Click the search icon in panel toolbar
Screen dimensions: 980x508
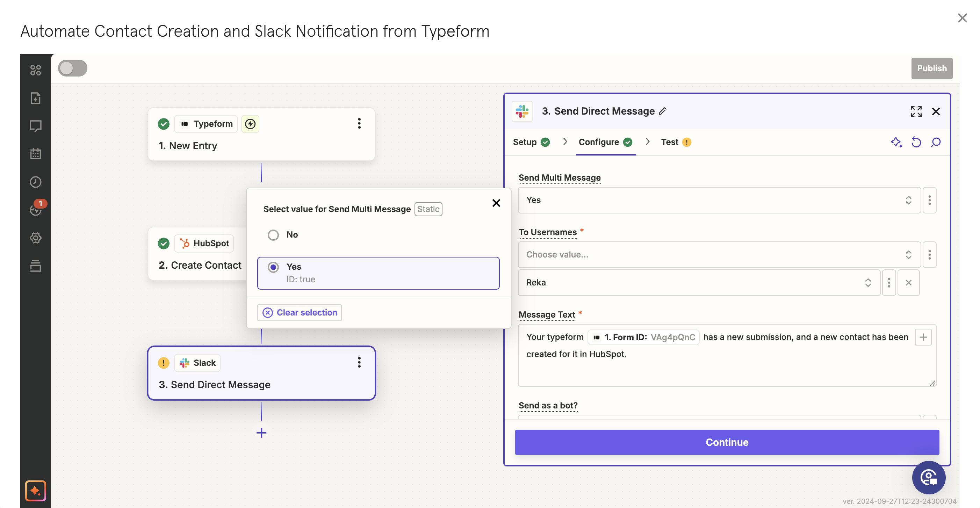(936, 142)
